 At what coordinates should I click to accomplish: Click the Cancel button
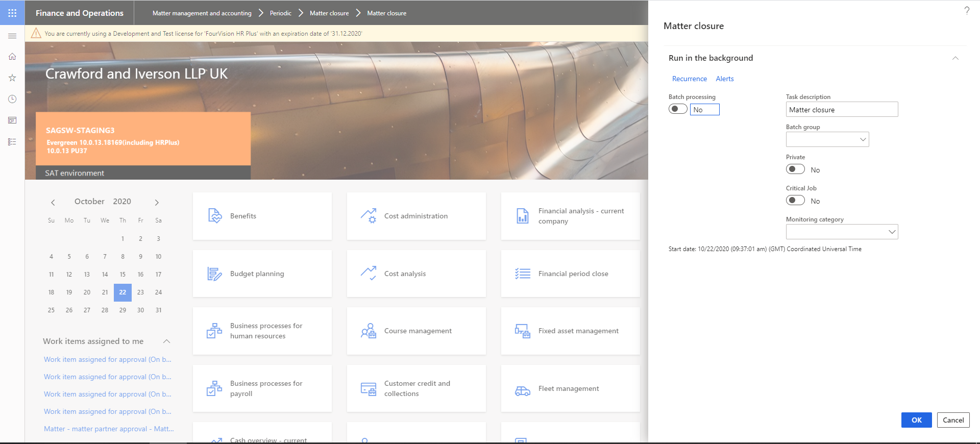pyautogui.click(x=953, y=420)
